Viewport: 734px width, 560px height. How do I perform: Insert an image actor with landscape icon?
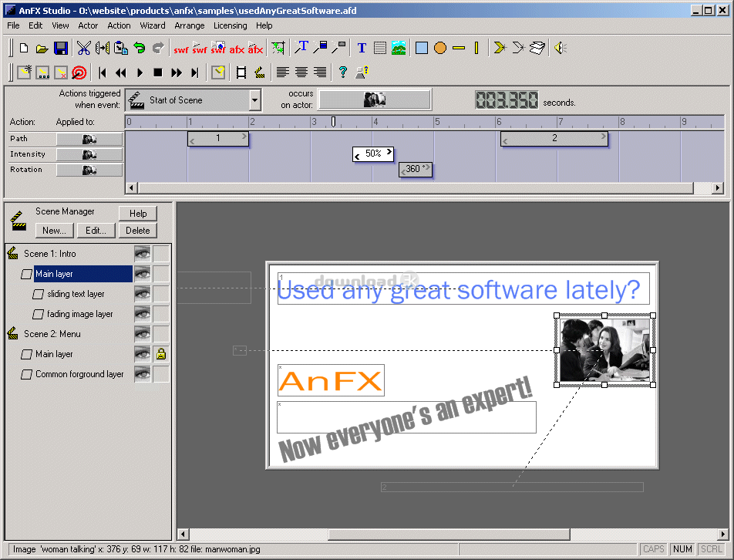[399, 48]
